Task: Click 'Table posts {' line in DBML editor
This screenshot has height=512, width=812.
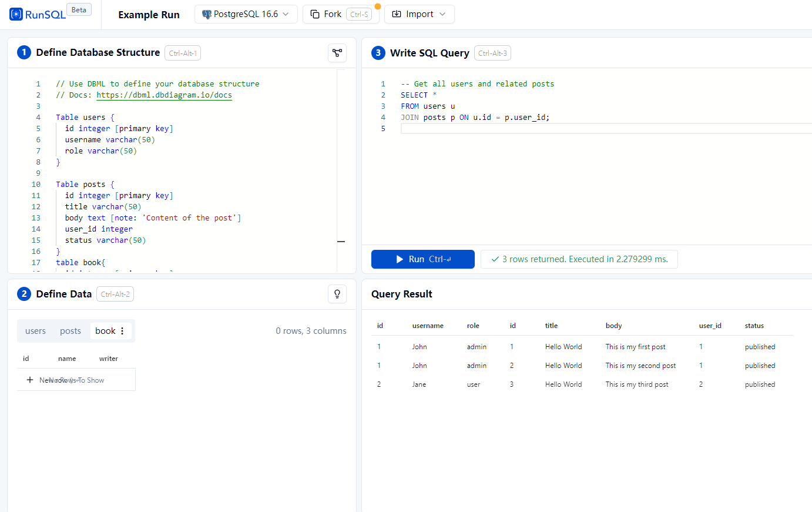Action: point(85,185)
